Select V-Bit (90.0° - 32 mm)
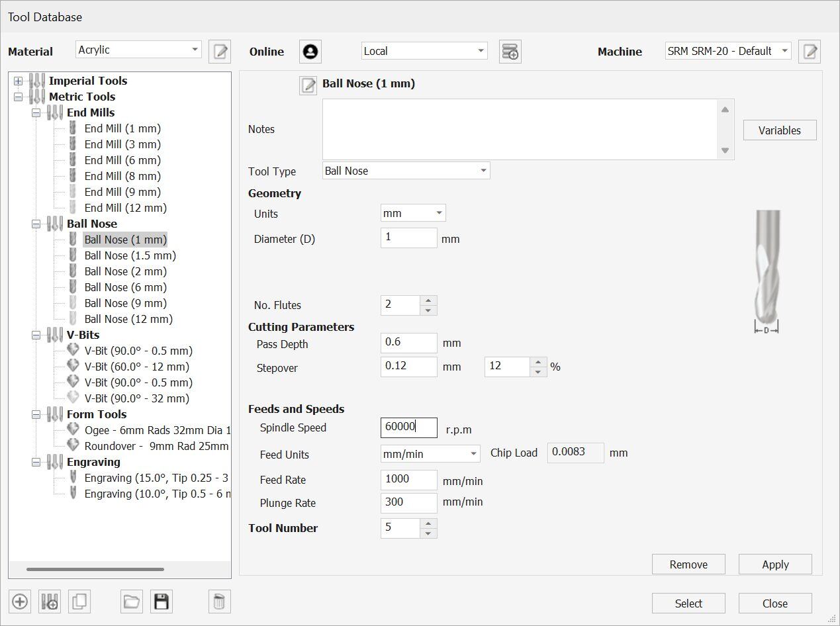The image size is (840, 626). pyautogui.click(x=137, y=398)
